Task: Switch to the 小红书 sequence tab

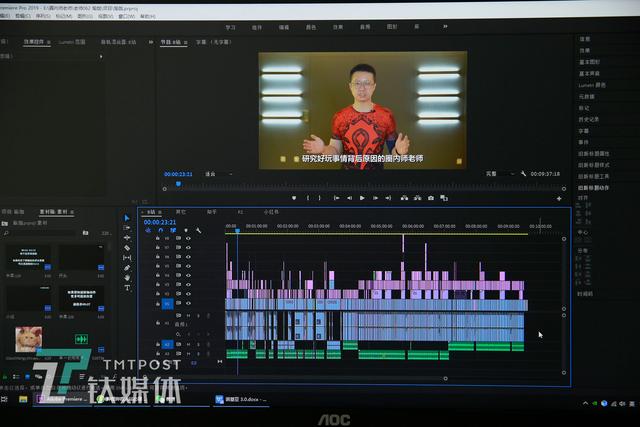Action: pos(271,212)
